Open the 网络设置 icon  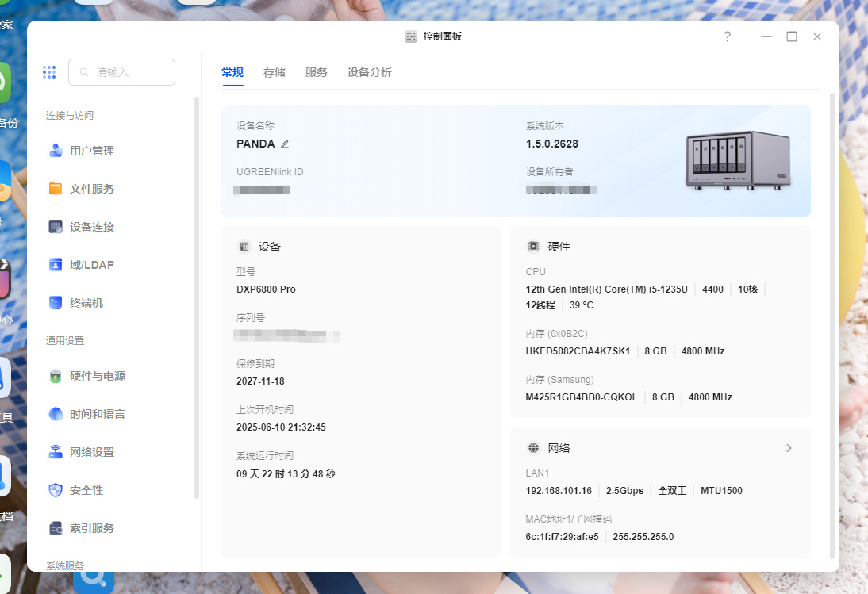tap(56, 452)
